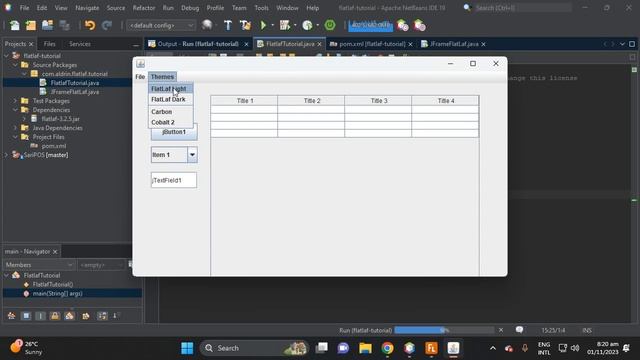The image size is (640, 360).
Task: Select FlatLaf Light theme menu item
Action: click(171, 89)
